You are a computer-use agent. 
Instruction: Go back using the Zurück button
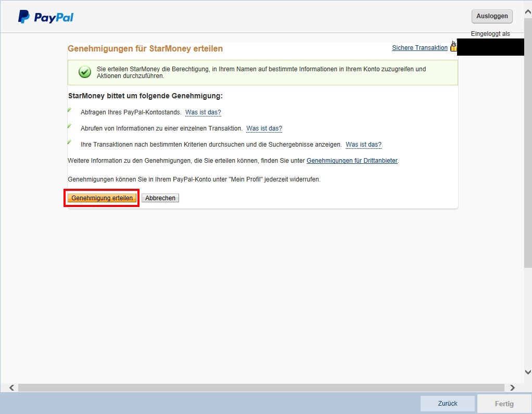[448, 404]
